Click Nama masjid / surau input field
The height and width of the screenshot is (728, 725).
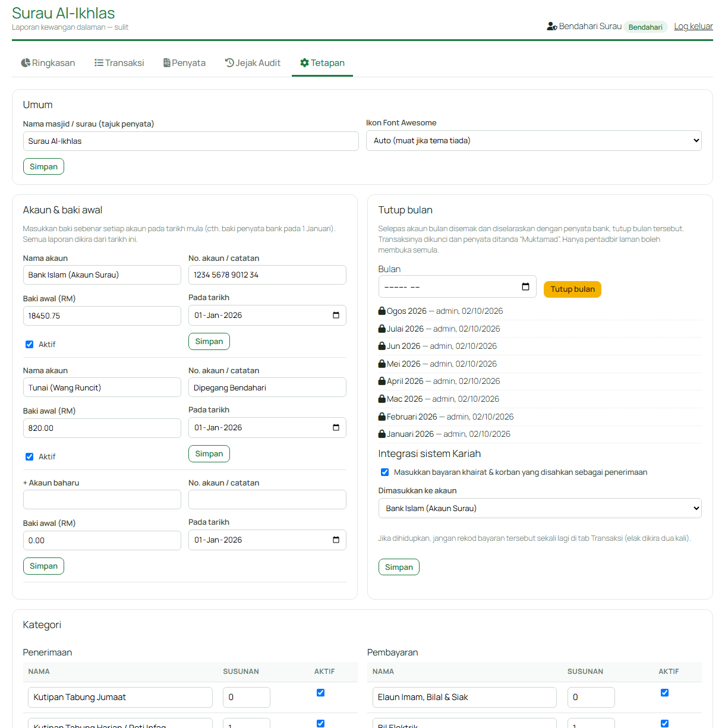191,141
